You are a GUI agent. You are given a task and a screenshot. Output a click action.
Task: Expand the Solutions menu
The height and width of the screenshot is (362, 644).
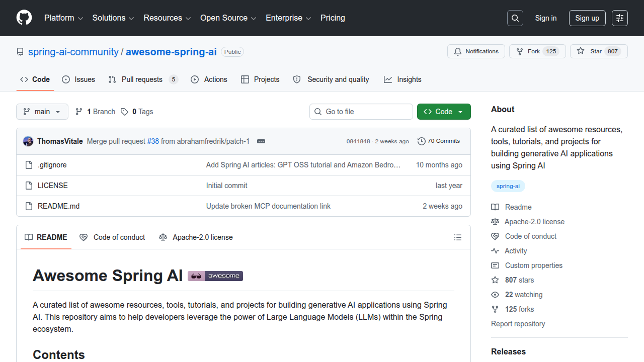tap(113, 18)
